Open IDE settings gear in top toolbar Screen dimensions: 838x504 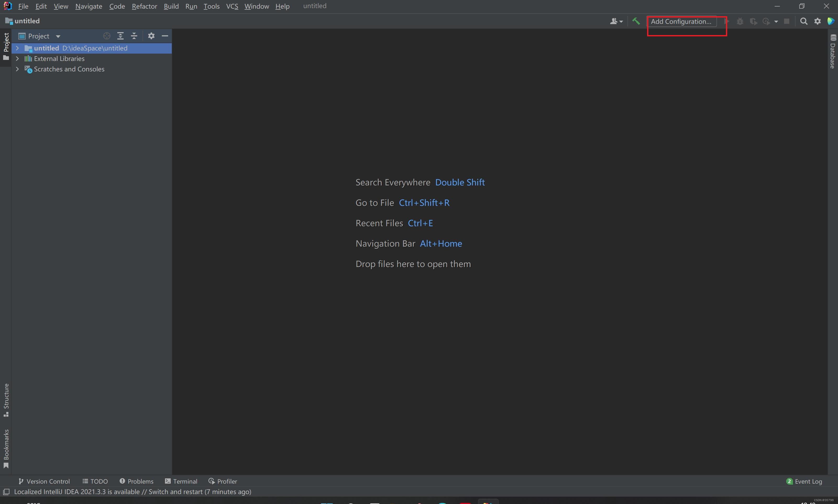tap(818, 21)
